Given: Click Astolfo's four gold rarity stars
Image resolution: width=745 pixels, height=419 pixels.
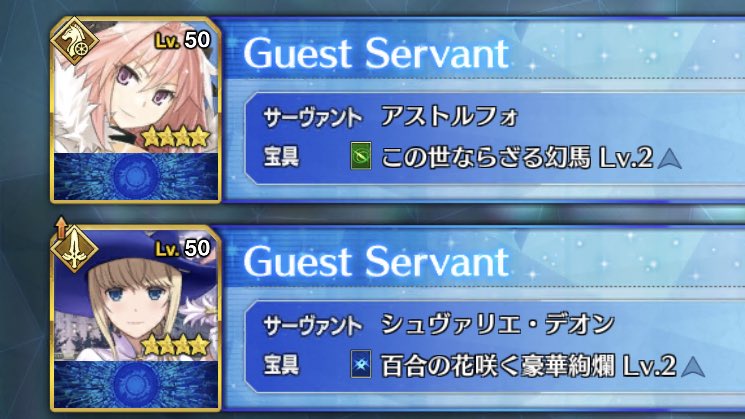Looking at the screenshot, I should tap(176, 137).
